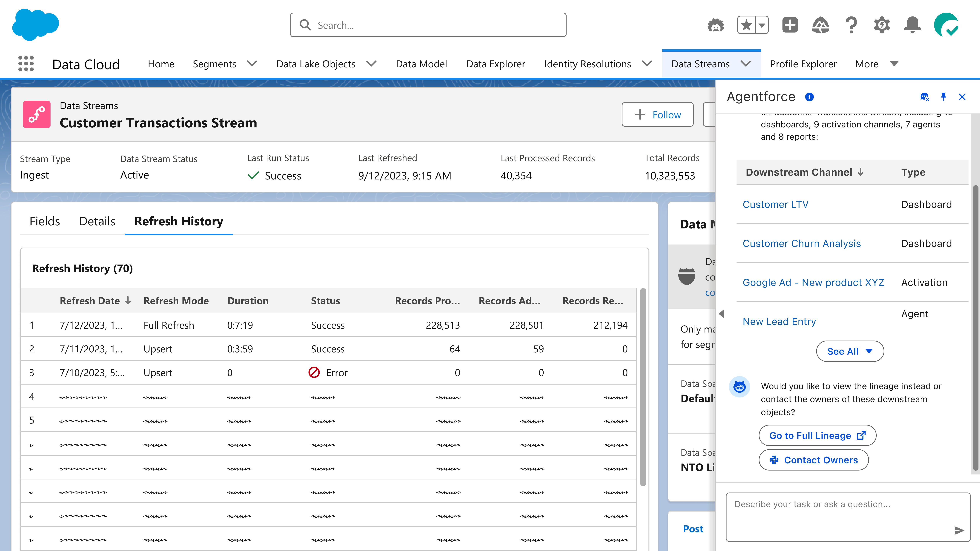Click the Last Processed Records value 40,354
Viewport: 980px width, 551px height.
(x=516, y=176)
